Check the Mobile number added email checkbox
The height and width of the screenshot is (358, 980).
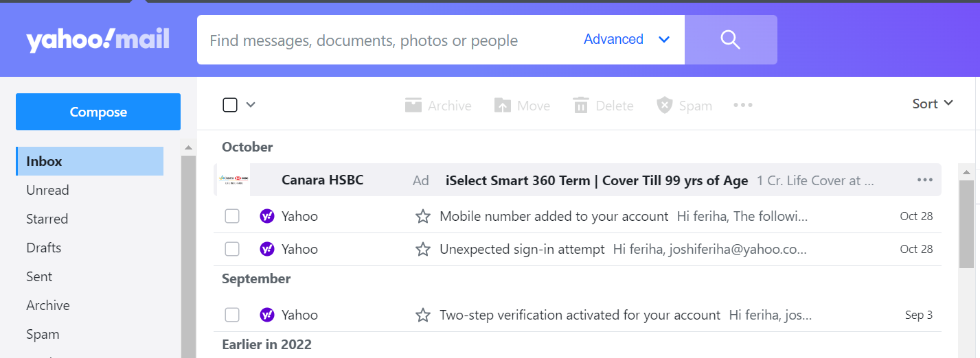pyautogui.click(x=232, y=216)
